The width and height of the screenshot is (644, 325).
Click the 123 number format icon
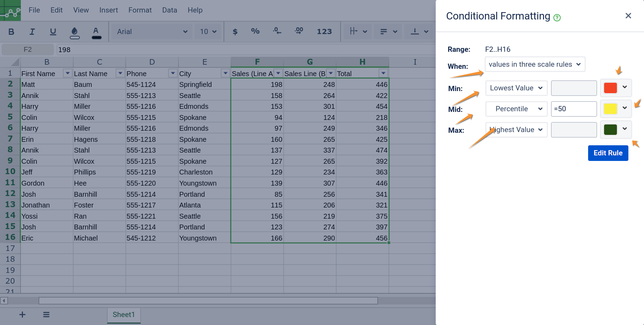click(x=324, y=32)
